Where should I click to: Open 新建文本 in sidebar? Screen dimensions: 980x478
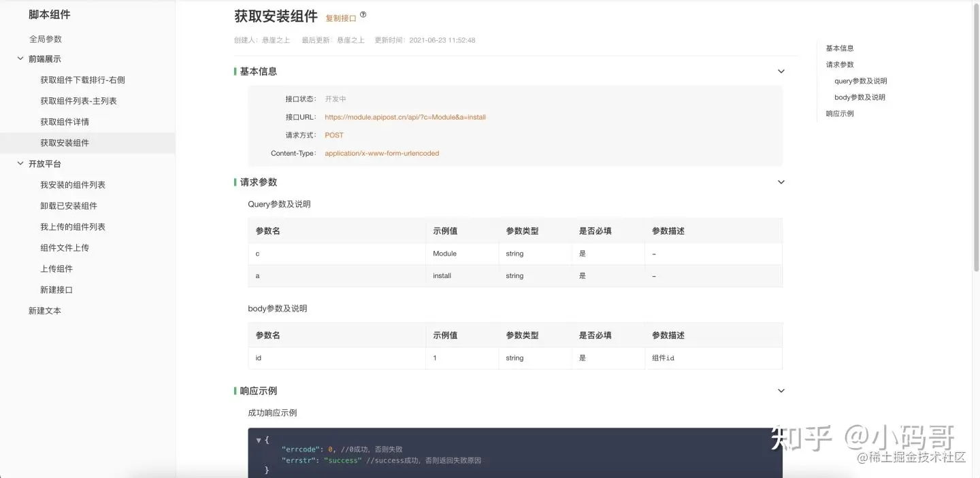point(45,311)
